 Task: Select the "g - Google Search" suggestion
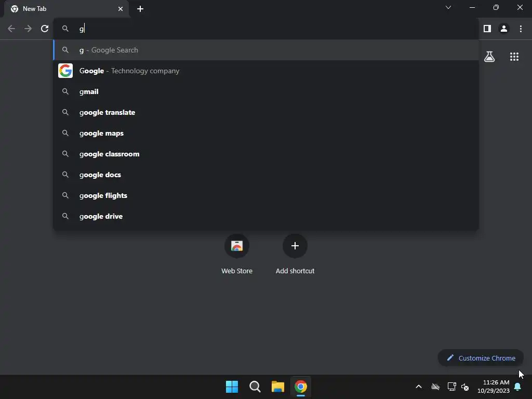[266, 50]
